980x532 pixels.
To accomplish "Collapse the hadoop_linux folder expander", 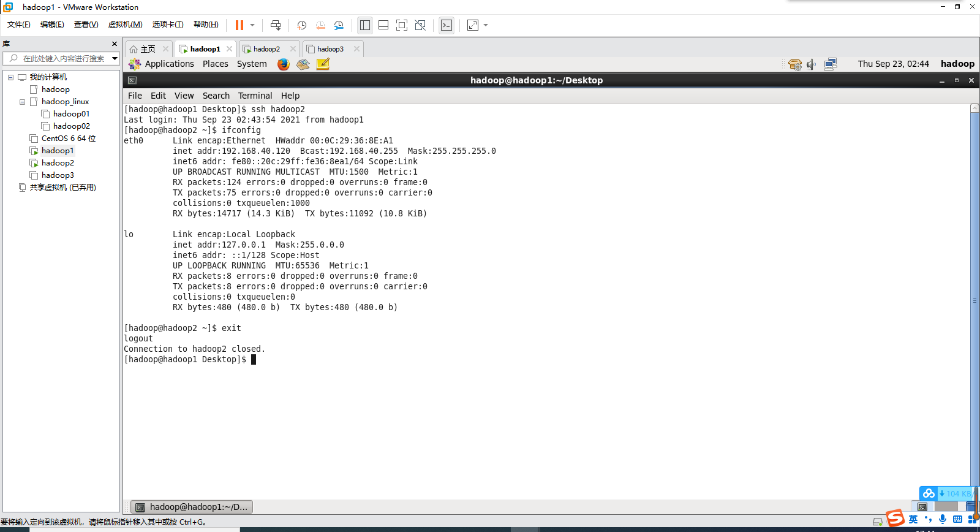I will point(22,102).
